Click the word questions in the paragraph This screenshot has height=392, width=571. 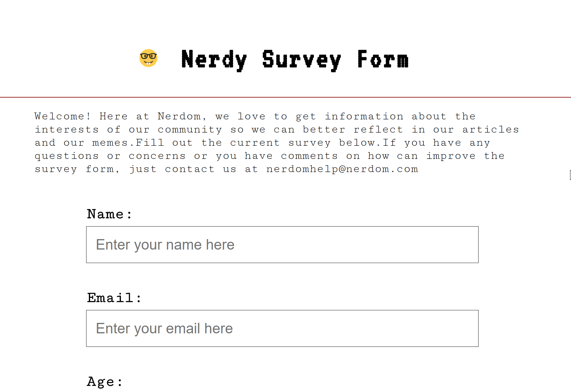(x=67, y=156)
